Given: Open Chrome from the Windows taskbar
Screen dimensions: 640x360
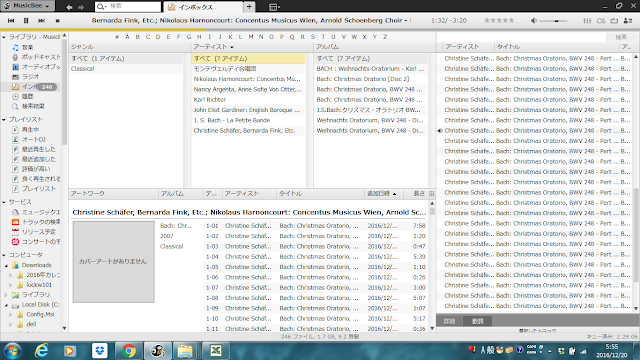Looking at the screenshot, I should click(129, 351).
